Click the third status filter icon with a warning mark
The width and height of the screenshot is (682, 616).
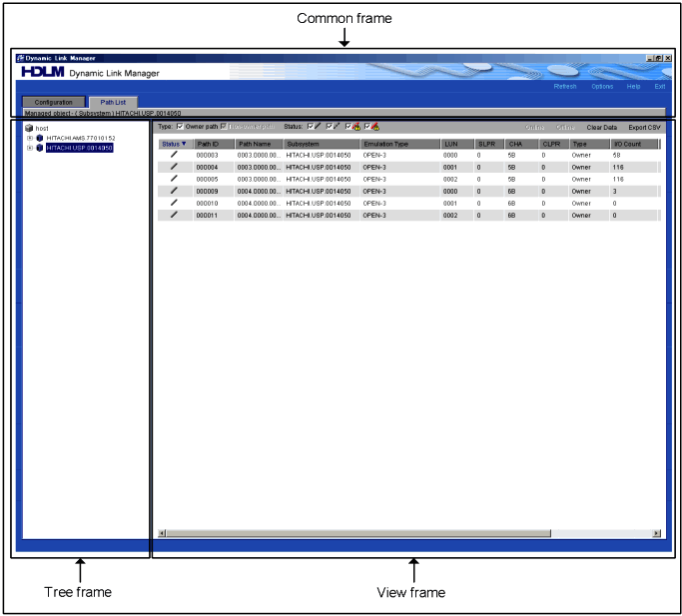point(355,127)
